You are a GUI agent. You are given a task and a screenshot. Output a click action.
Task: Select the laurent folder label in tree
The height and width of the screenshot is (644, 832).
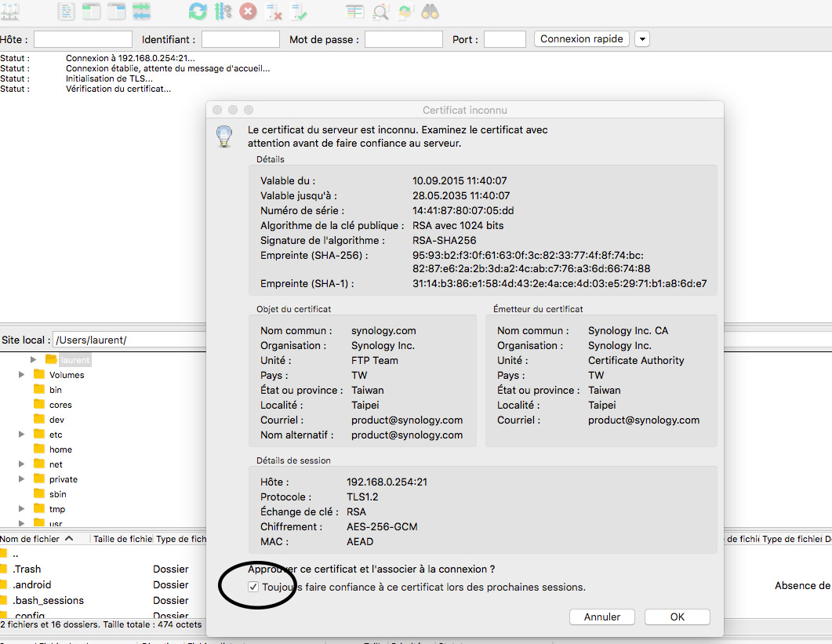(x=74, y=360)
